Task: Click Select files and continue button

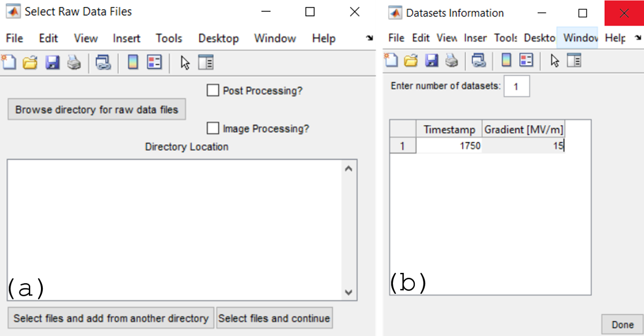Action: tap(275, 318)
